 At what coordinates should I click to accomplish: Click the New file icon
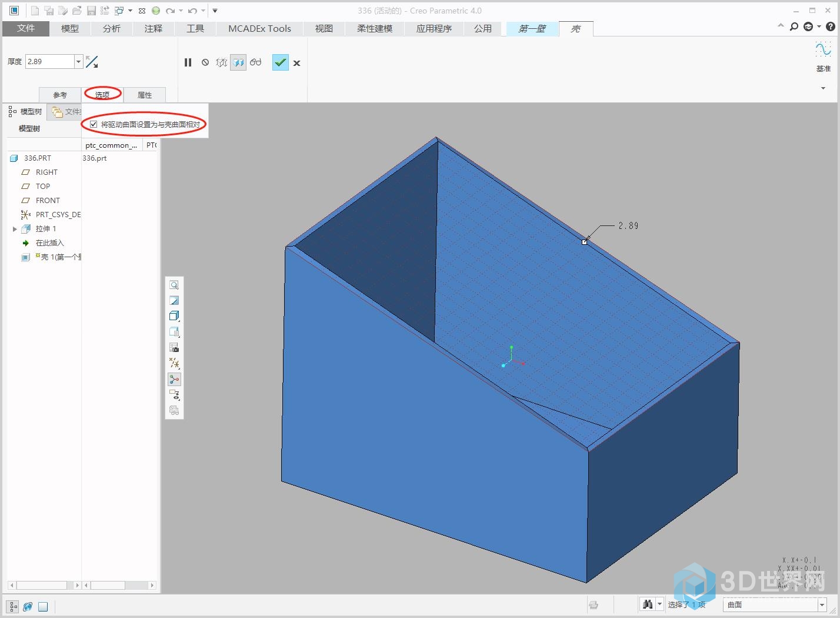click(35, 11)
